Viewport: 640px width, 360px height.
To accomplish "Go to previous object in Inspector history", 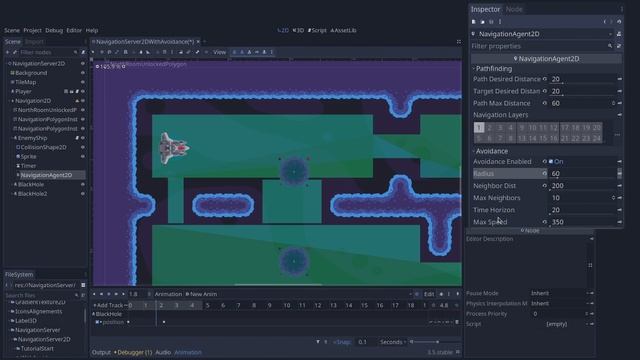I will pyautogui.click(x=604, y=22).
